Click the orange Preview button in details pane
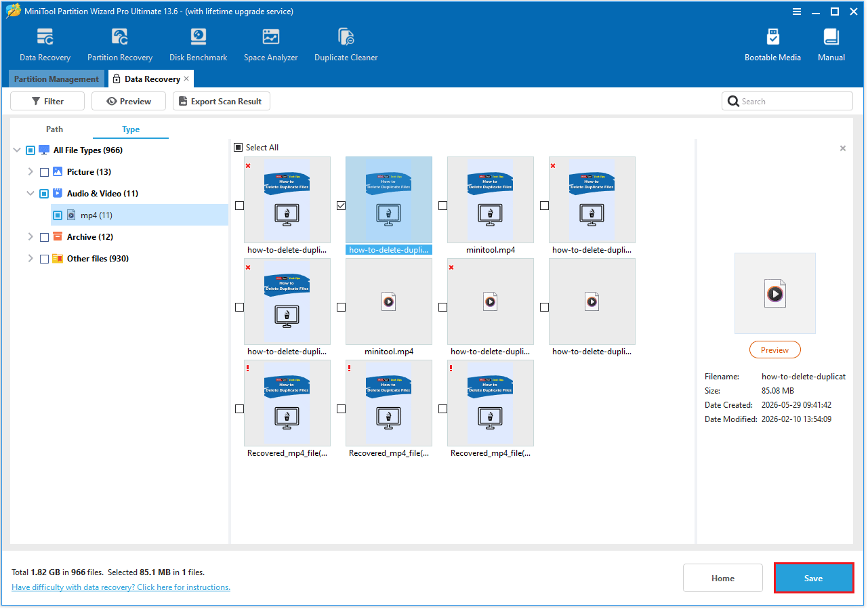 (x=774, y=350)
